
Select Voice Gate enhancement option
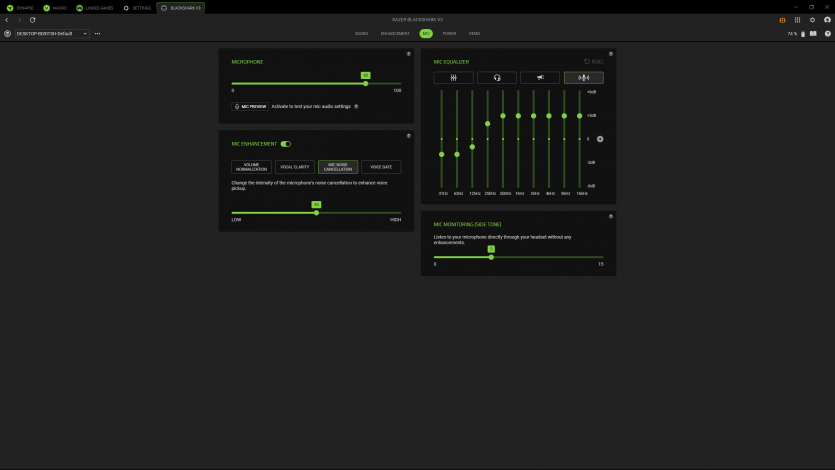pyautogui.click(x=381, y=167)
